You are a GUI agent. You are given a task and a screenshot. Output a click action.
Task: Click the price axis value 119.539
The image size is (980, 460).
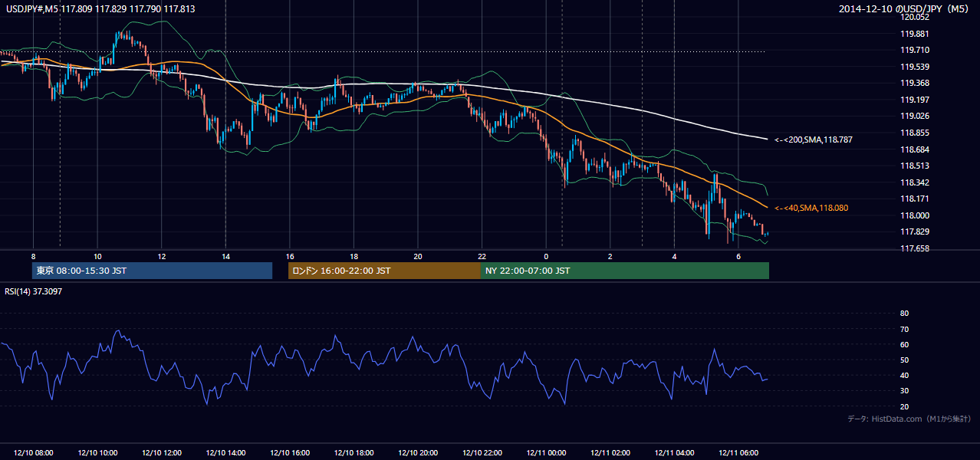pyautogui.click(x=914, y=67)
